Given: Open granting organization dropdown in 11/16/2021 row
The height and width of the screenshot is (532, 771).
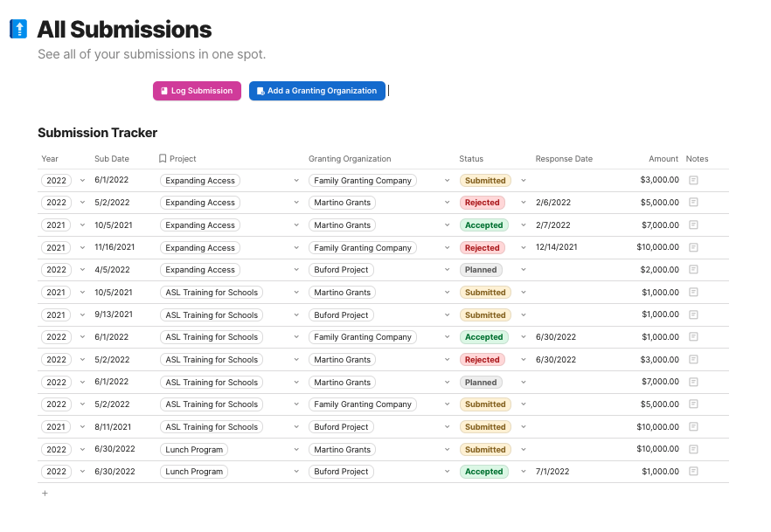Looking at the screenshot, I should pyautogui.click(x=447, y=248).
